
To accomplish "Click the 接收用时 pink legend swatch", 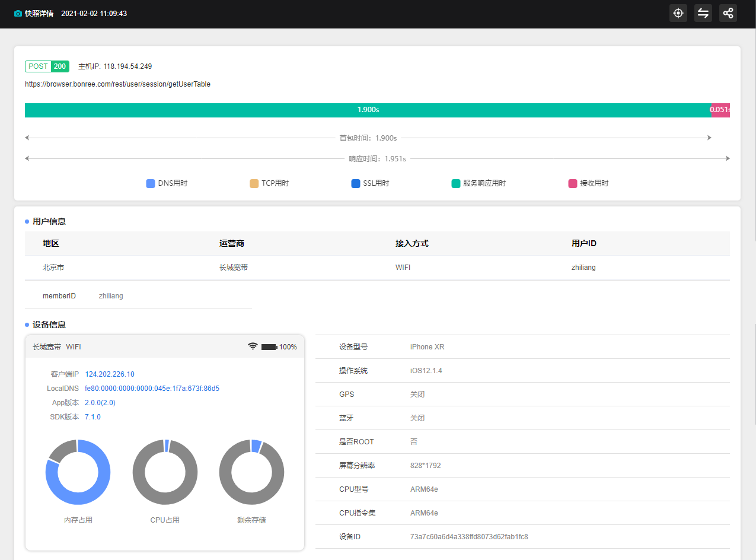I will click(x=573, y=183).
